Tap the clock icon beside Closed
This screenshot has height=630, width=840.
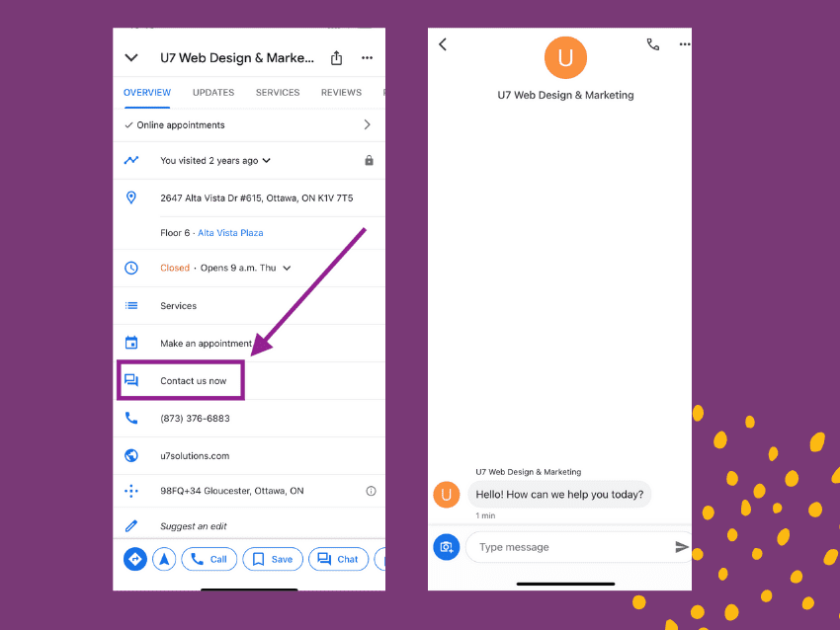click(x=131, y=268)
